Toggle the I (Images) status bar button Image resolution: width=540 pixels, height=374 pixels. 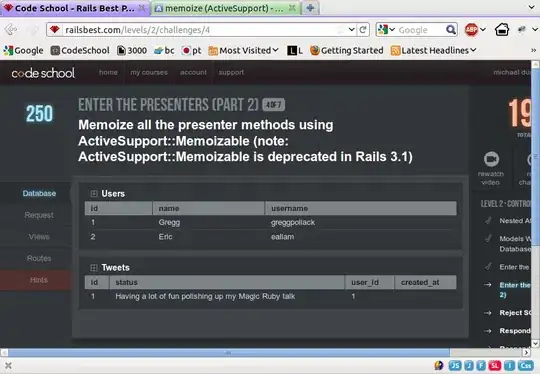coord(509,365)
